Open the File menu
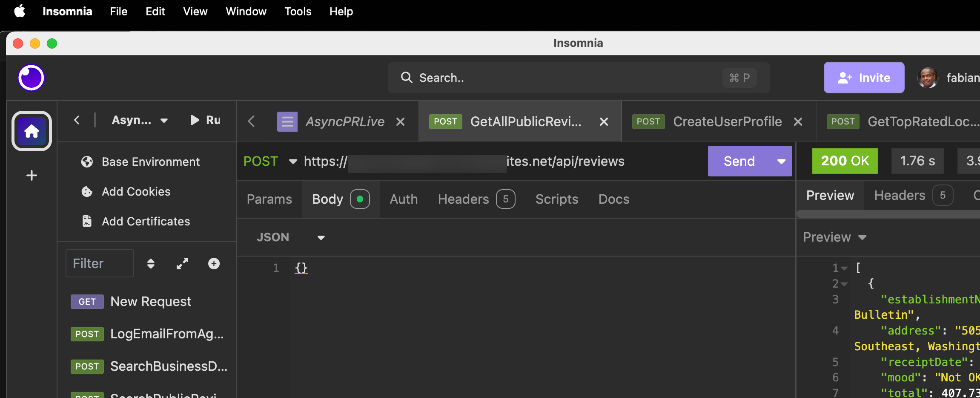The width and height of the screenshot is (980, 398). click(x=118, y=12)
